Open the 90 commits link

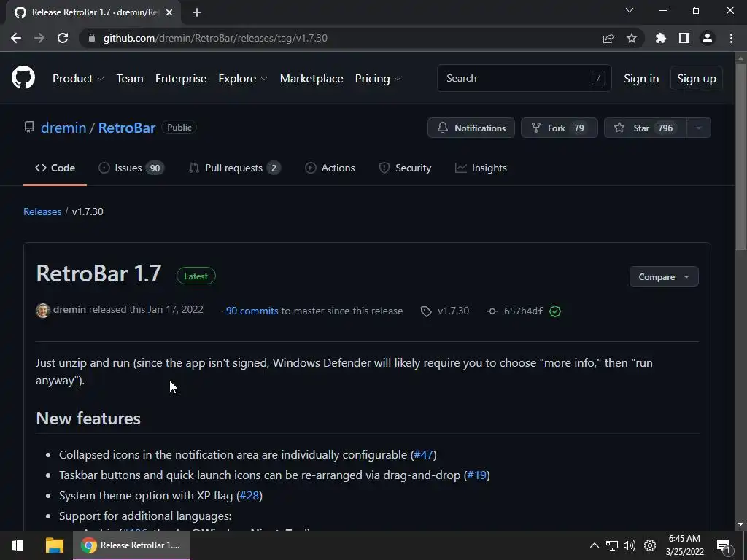click(252, 311)
